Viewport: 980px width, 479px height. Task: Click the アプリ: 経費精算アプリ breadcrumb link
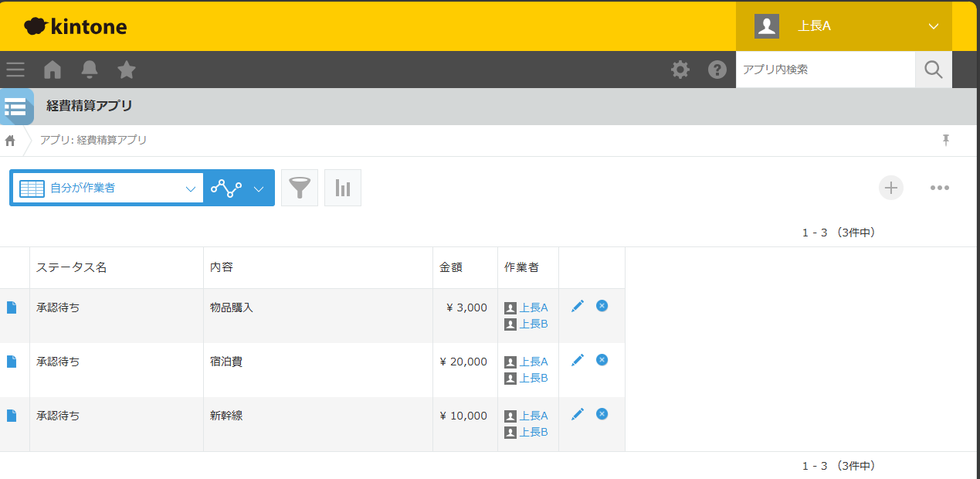pyautogui.click(x=93, y=140)
